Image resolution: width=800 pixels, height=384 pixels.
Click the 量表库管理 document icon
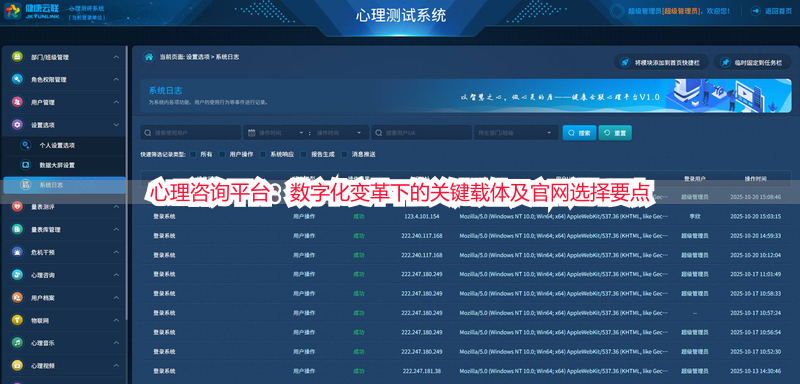point(17,229)
